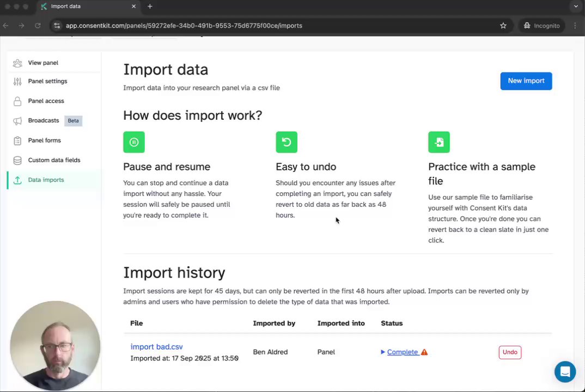Click the browser address bar URL
This screenshot has height=392, width=585.
184,26
